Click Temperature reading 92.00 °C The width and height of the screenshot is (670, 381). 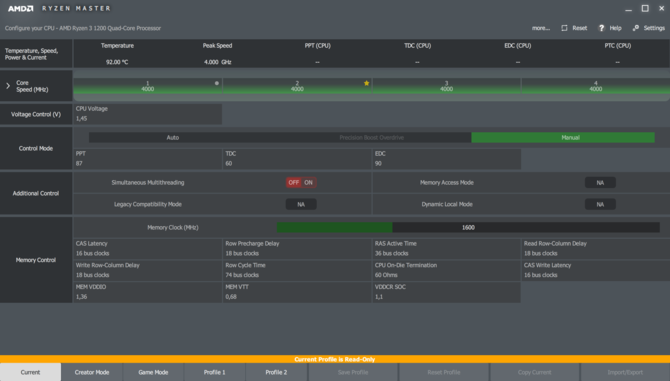(x=117, y=62)
